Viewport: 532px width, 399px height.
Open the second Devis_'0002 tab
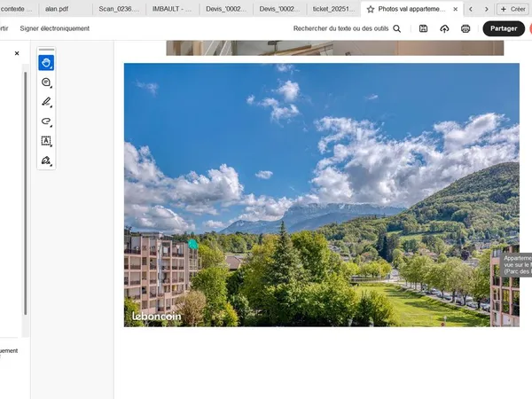tap(279, 9)
